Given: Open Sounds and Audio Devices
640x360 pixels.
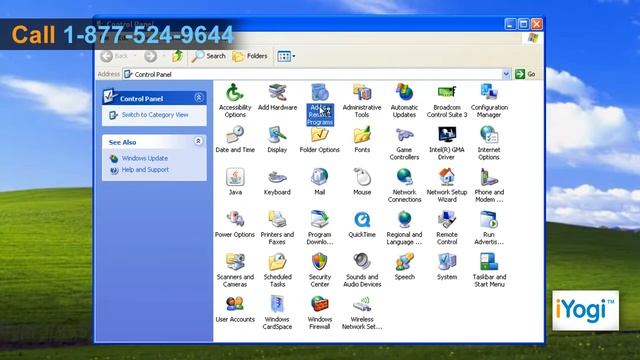Looking at the screenshot, I should click(x=362, y=270).
